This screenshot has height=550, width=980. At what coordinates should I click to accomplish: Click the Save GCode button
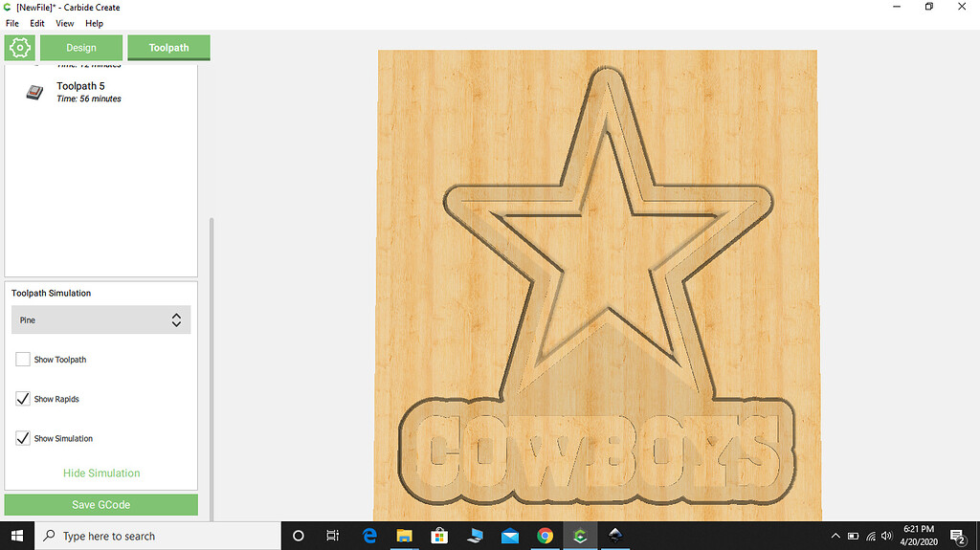click(101, 505)
